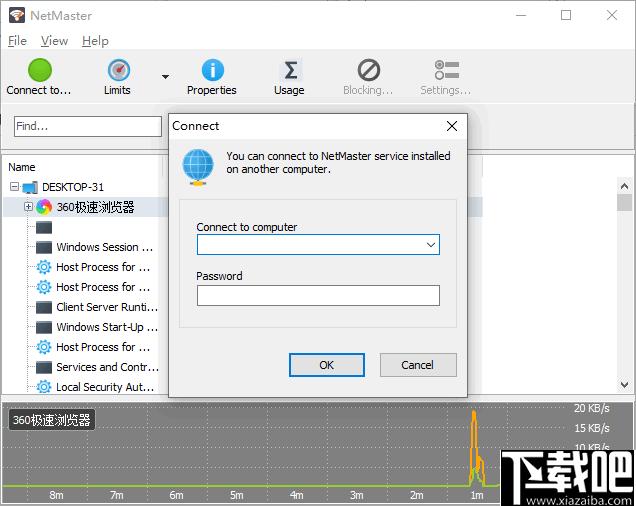Screen dimensions: 636x506
Task: Click the Name column header
Action: (x=22, y=167)
